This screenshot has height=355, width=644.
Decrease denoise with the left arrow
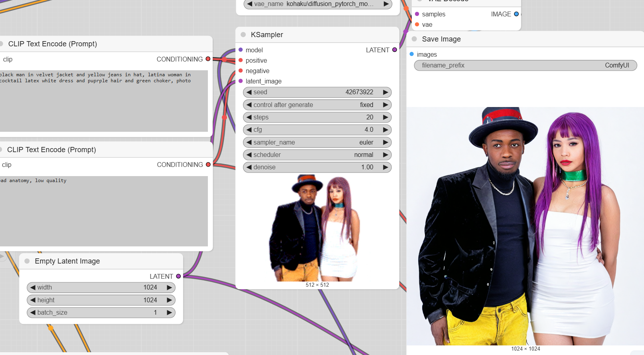click(249, 167)
